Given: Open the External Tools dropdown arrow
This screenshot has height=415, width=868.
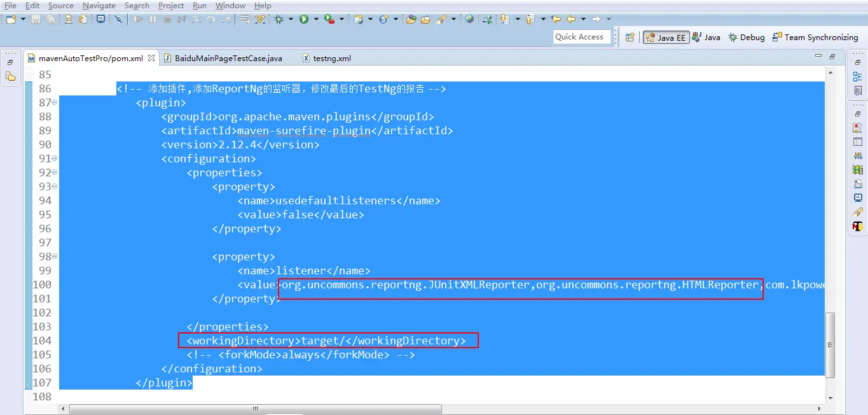Looking at the screenshot, I should pyautogui.click(x=342, y=19).
